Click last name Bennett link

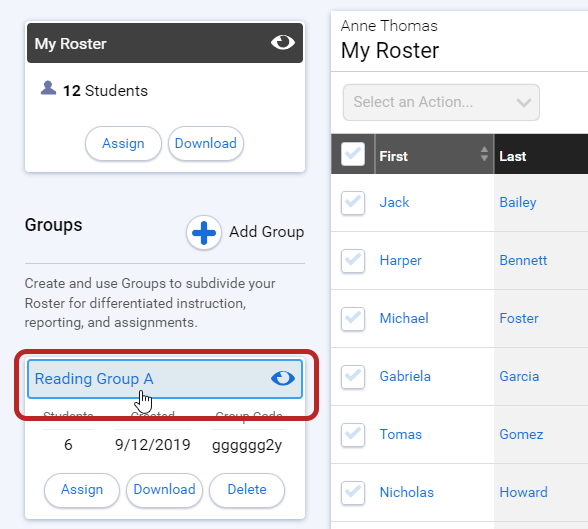[523, 261]
